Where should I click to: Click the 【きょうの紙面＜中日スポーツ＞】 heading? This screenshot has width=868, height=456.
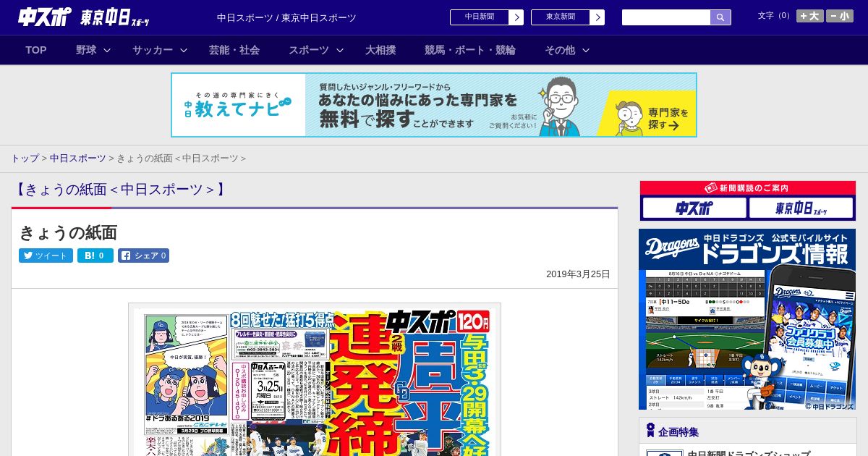click(x=120, y=190)
